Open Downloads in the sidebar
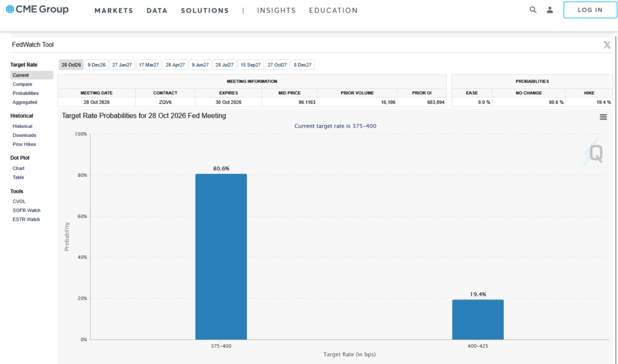The image size is (618, 364). point(24,136)
